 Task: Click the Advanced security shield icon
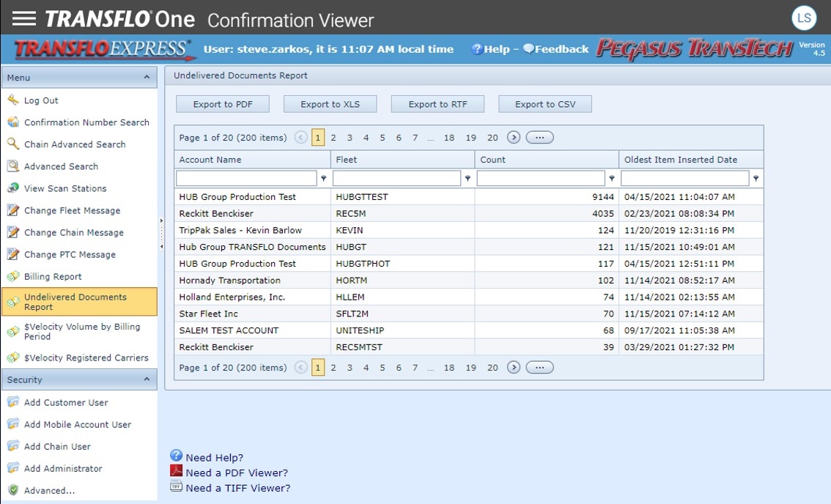(x=13, y=490)
